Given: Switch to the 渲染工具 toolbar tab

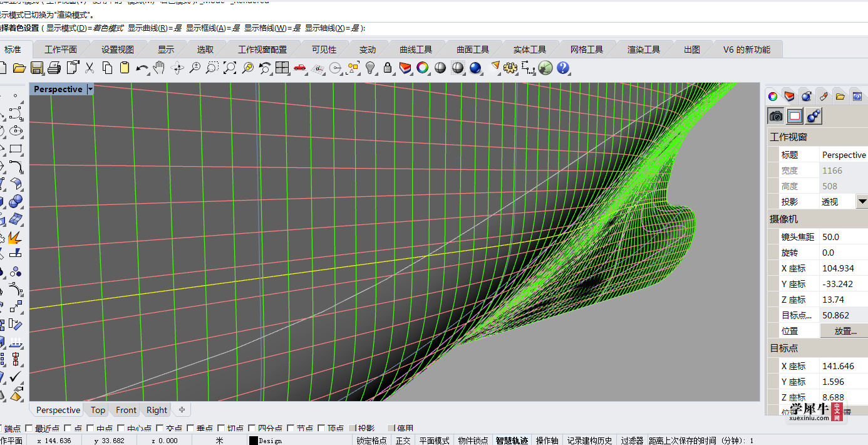Looking at the screenshot, I should point(644,50).
